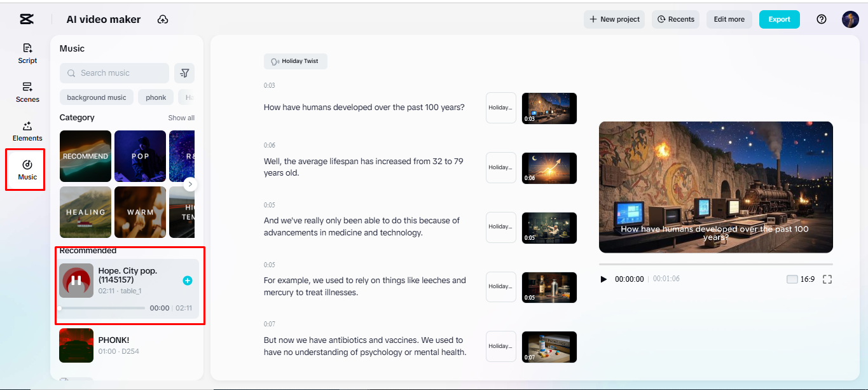Select the PHONK! track thumbnail

(x=76, y=345)
